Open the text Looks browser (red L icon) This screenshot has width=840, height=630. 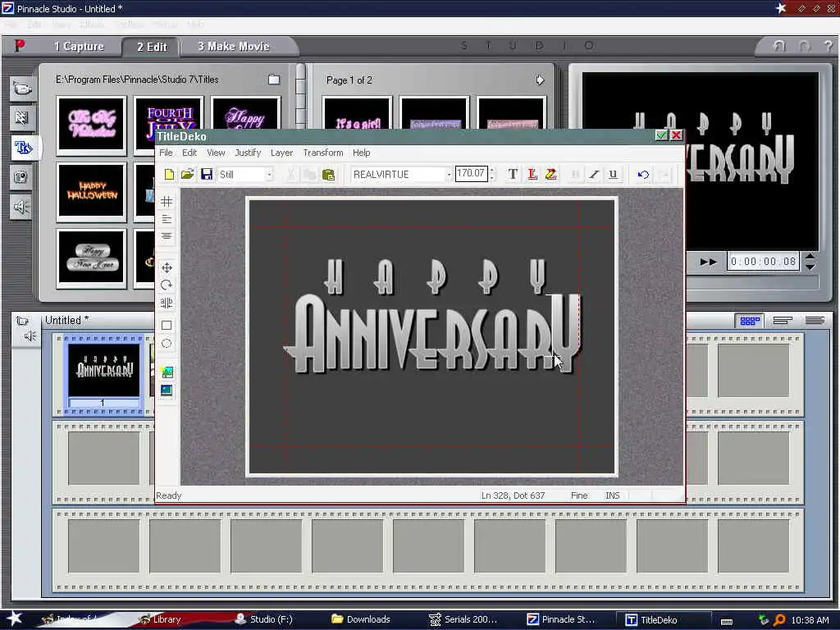tap(532, 174)
